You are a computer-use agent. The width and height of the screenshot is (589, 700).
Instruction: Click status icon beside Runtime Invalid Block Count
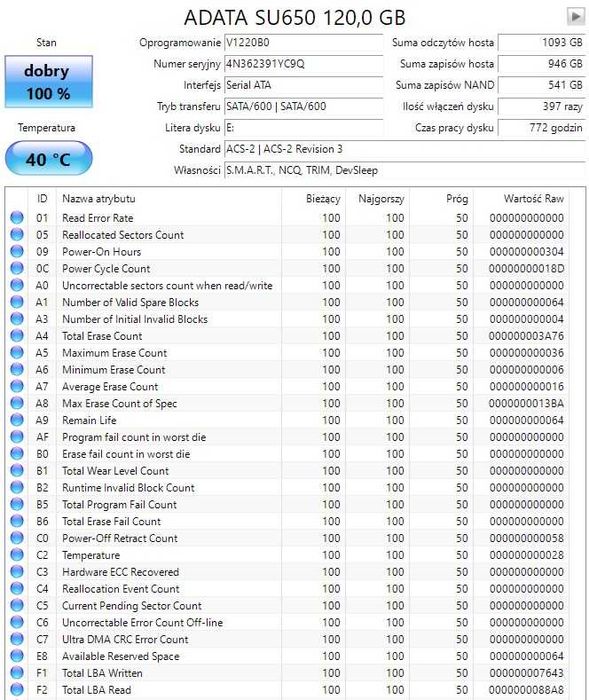[x=17, y=487]
